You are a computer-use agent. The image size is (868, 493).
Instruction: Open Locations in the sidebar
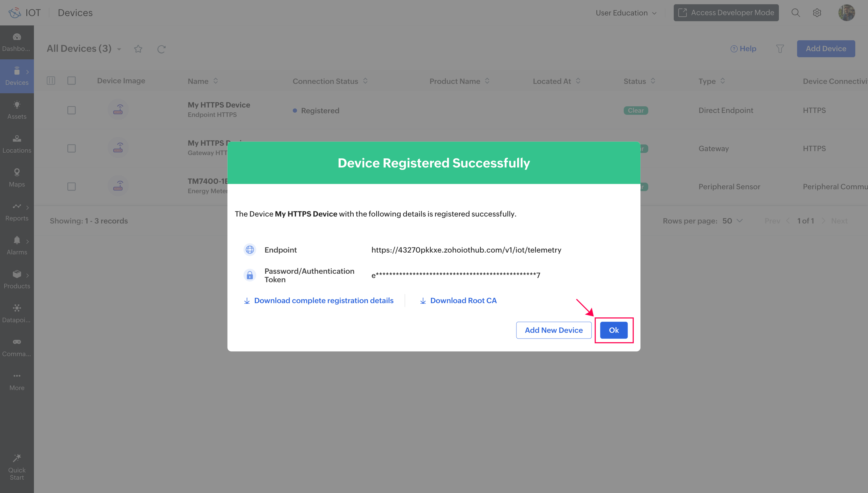click(17, 144)
